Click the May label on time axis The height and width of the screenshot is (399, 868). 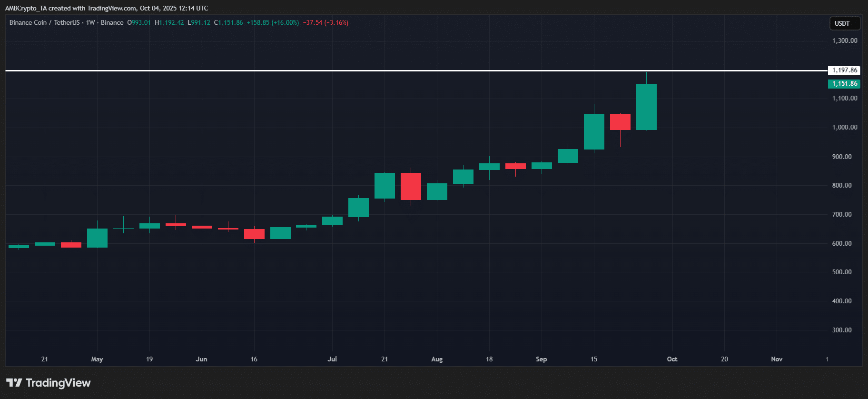click(97, 359)
